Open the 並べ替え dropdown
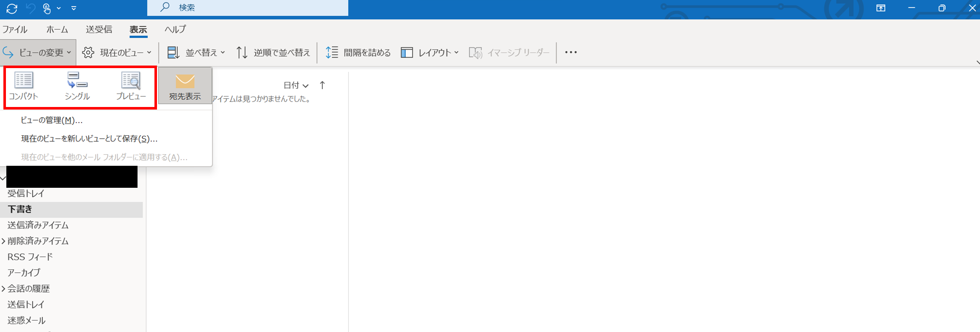The height and width of the screenshot is (332, 980). click(196, 52)
